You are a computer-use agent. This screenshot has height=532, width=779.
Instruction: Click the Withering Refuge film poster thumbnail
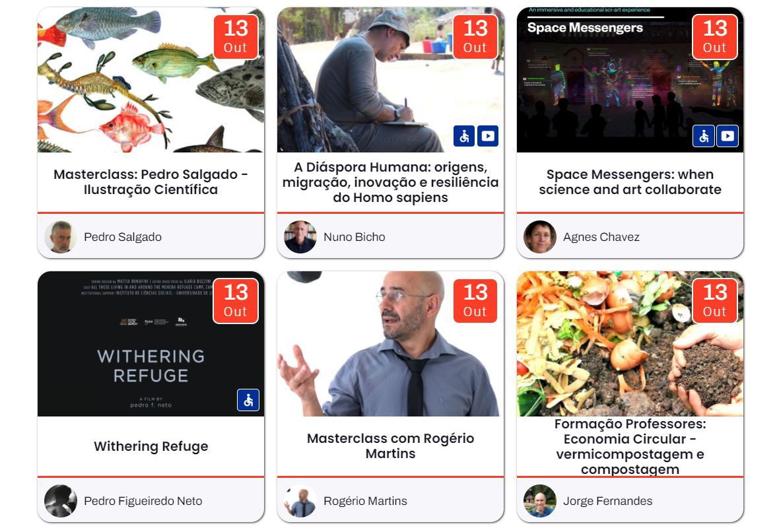coord(151,344)
